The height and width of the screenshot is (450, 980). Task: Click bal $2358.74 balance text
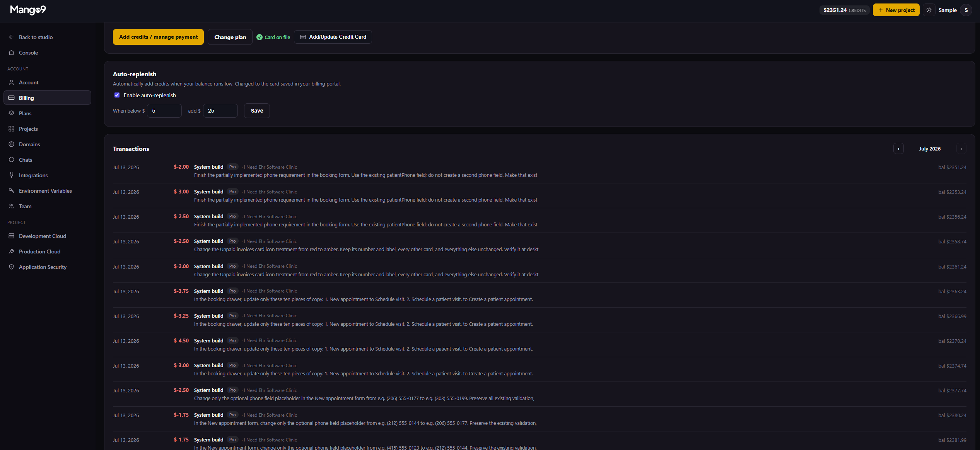click(x=952, y=241)
